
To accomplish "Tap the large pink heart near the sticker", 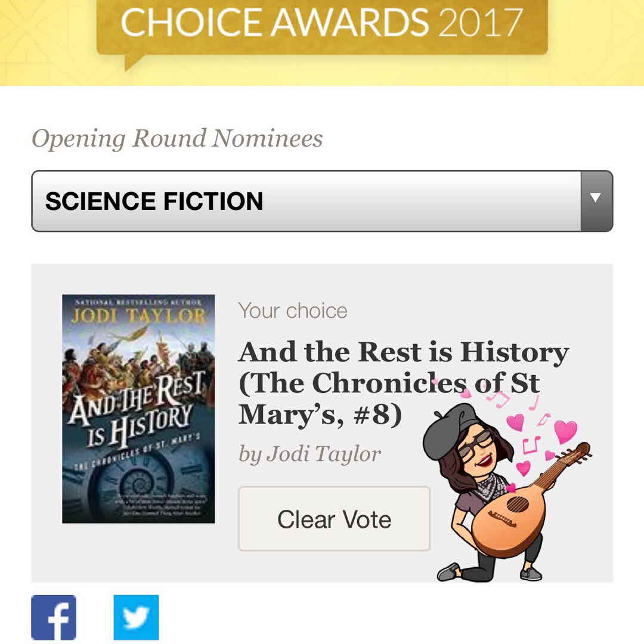I will (x=565, y=431).
